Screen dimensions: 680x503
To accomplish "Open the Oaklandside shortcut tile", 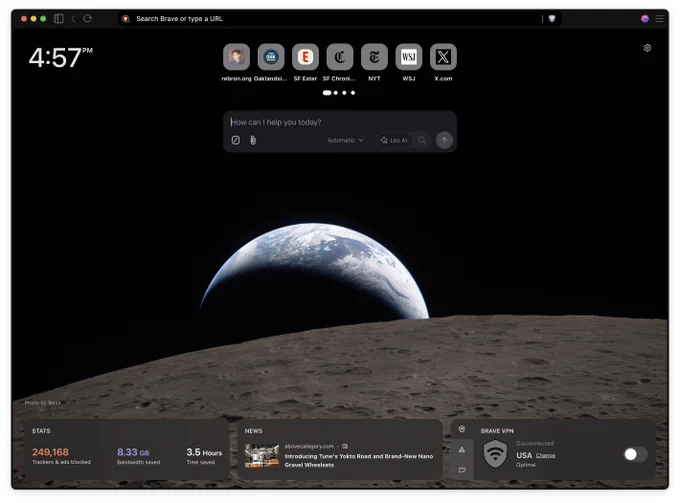I will 271,57.
